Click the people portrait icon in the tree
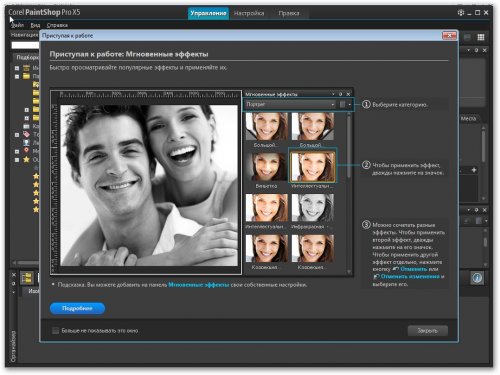500x375 pixels. click(26, 142)
